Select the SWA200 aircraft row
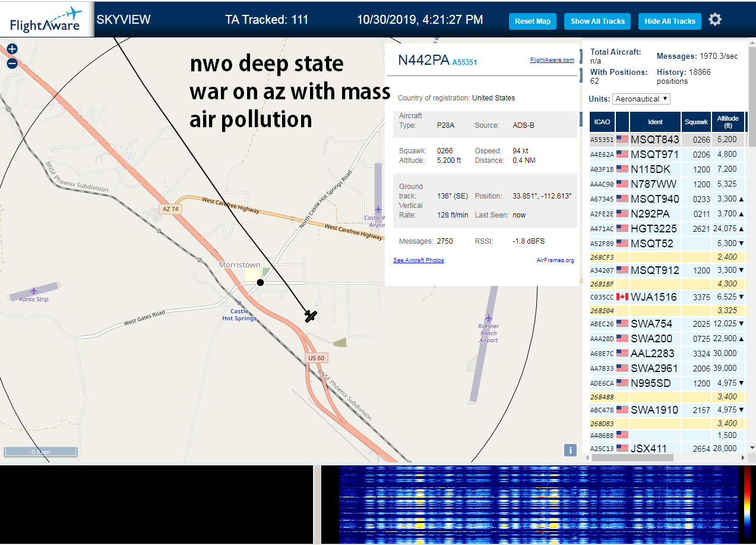 tap(668, 339)
